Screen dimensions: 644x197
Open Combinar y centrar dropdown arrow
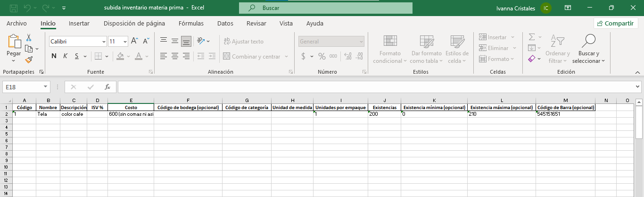tap(286, 57)
